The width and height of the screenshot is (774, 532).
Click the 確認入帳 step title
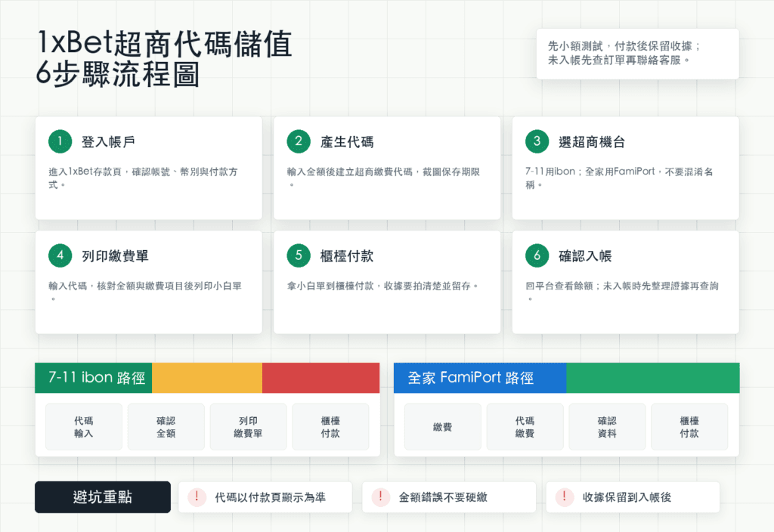point(586,256)
